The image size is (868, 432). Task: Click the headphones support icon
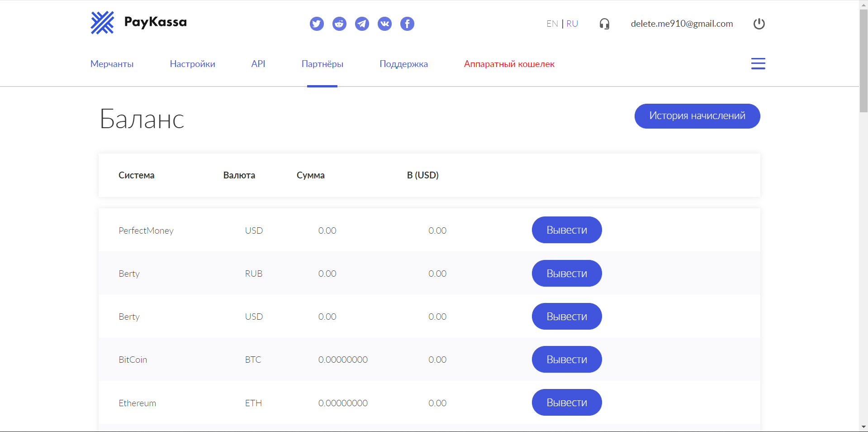[604, 24]
